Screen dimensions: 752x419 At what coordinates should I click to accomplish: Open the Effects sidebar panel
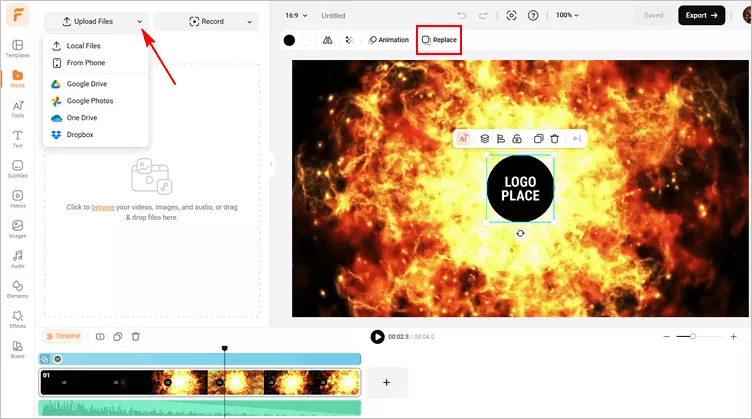point(18,319)
